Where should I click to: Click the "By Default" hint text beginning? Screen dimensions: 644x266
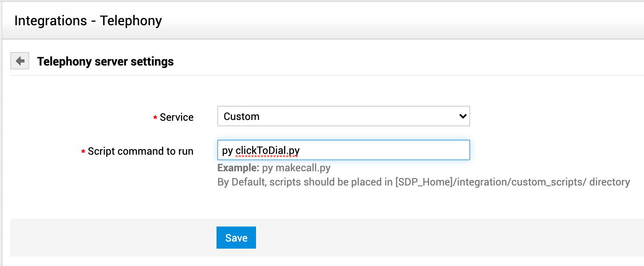tap(241, 182)
